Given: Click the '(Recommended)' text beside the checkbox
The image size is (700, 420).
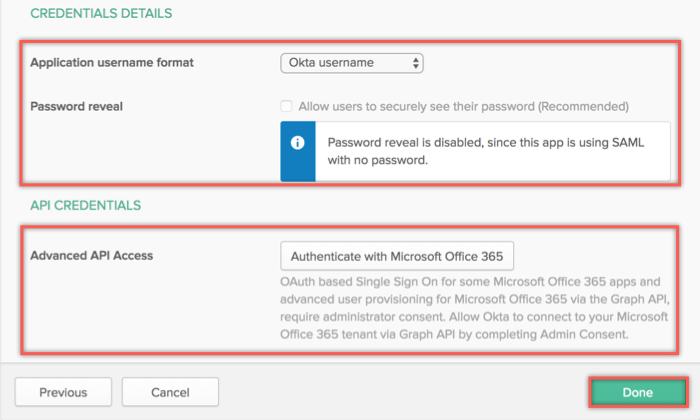Looking at the screenshot, I should (x=583, y=107).
